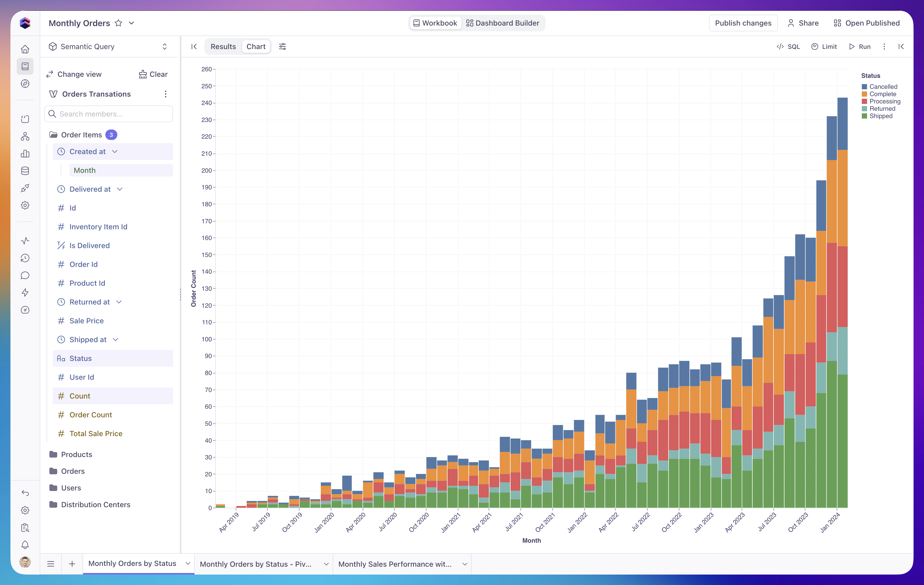
Task: Click the notifications bell icon
Action: [25, 545]
